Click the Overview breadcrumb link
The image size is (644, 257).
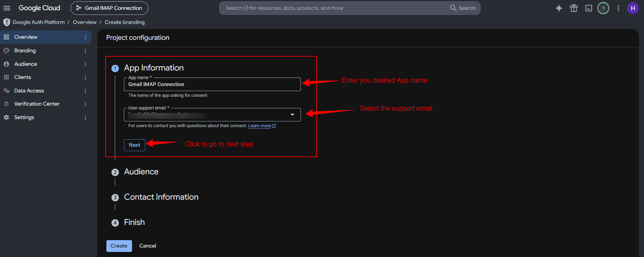[85, 22]
